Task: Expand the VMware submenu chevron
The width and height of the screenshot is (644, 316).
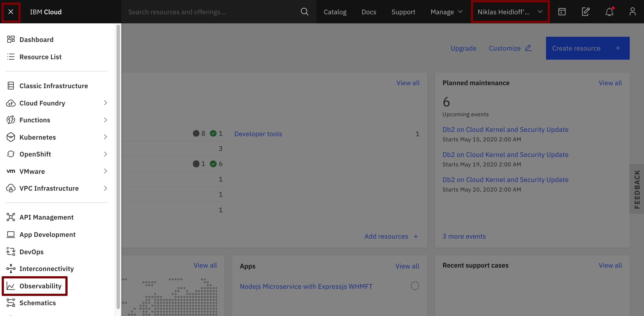Action: [105, 171]
